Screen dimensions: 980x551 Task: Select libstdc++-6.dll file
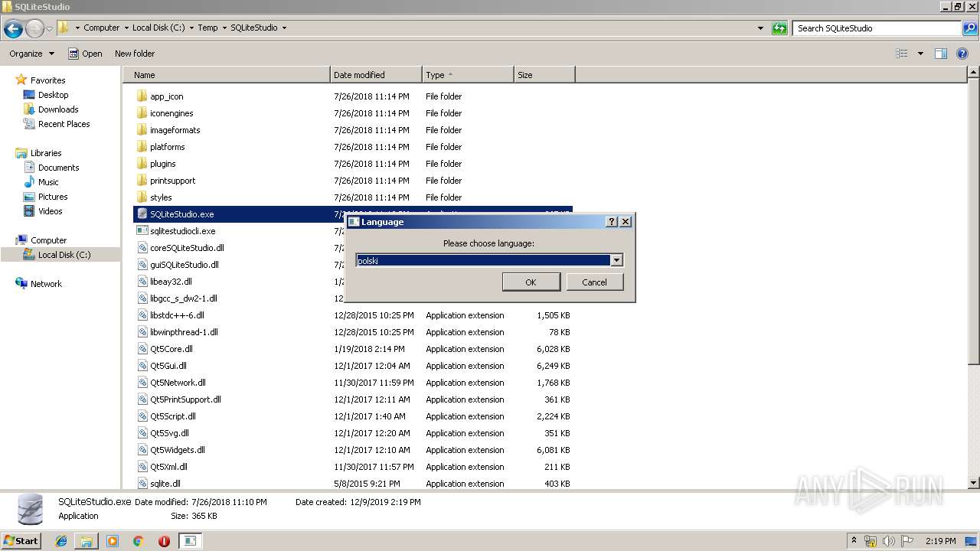point(177,315)
